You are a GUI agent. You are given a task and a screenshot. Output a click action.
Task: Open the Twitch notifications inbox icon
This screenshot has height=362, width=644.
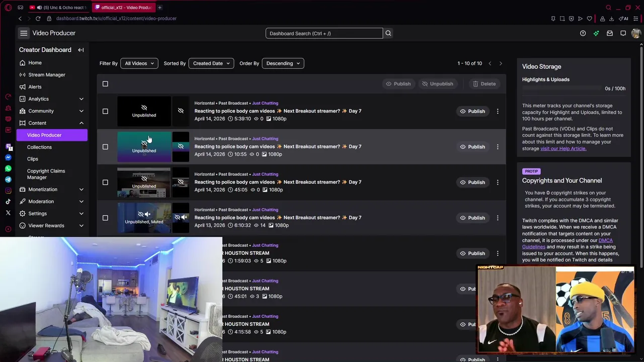[610, 33]
